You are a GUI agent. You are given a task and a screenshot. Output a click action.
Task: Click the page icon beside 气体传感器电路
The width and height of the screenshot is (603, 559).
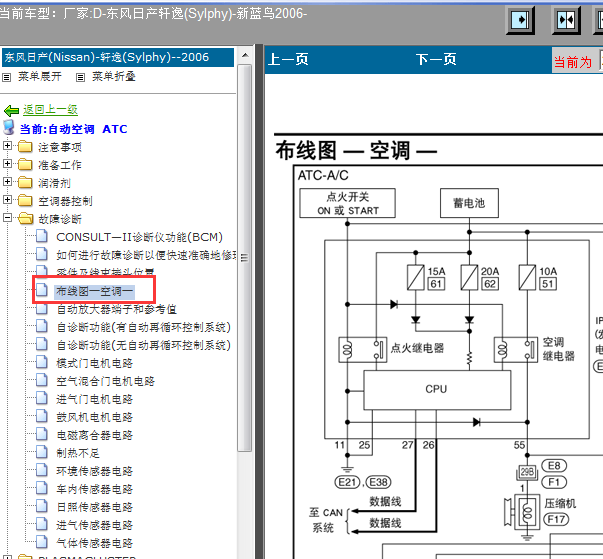pyautogui.click(x=42, y=542)
